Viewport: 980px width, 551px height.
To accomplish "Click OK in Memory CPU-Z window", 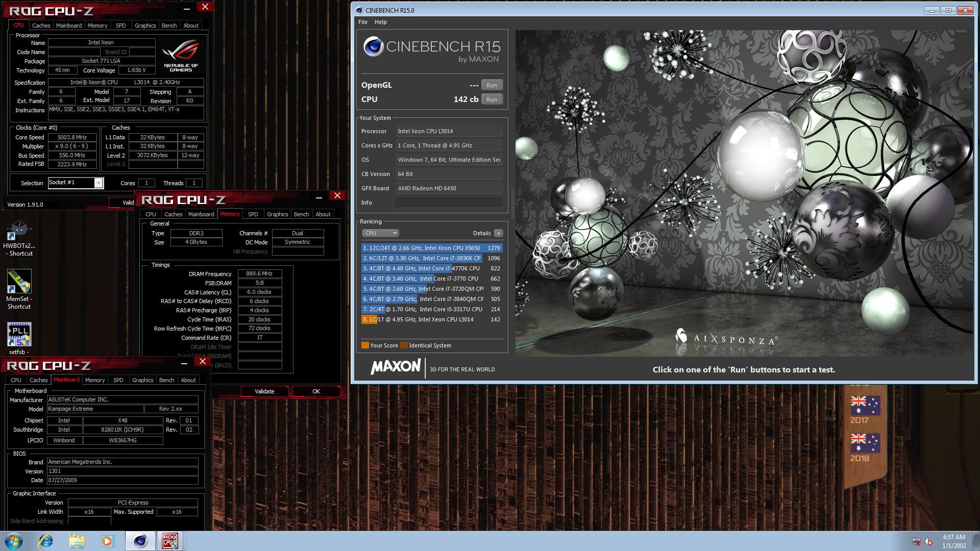I will (x=316, y=391).
